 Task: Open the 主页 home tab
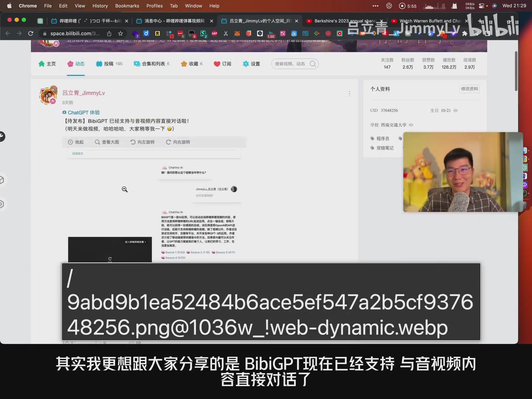click(47, 64)
